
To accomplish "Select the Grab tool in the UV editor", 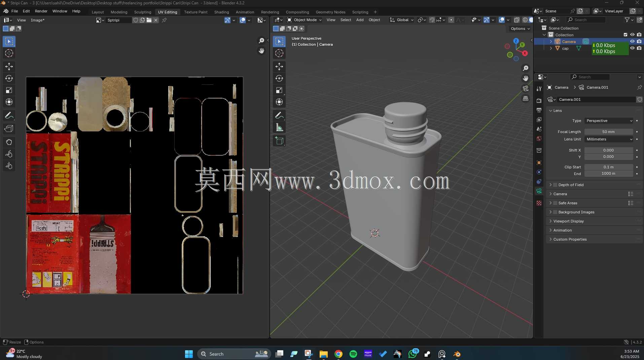I will click(9, 142).
